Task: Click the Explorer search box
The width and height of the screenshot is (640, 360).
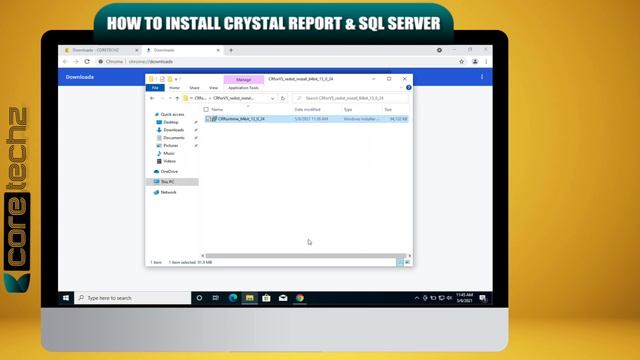Action: (x=351, y=98)
